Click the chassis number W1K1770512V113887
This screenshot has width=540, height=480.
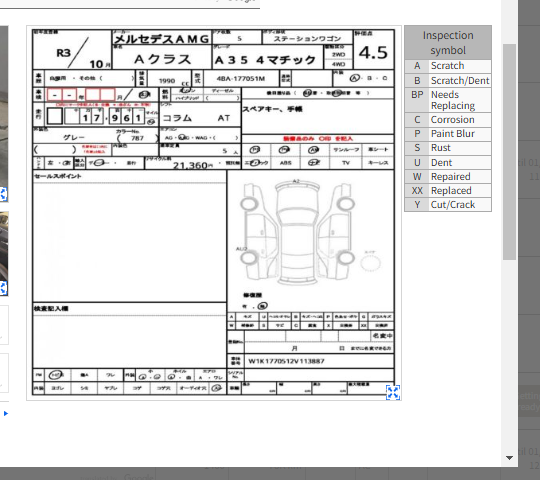(286, 361)
